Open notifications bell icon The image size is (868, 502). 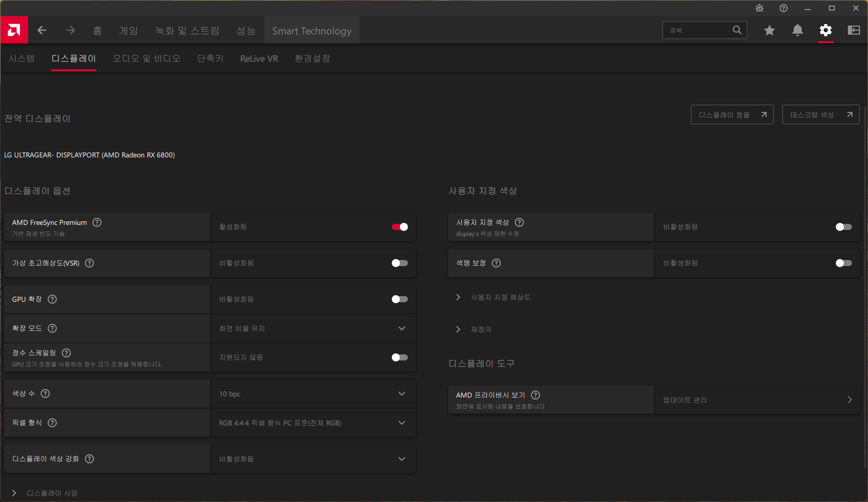(x=797, y=31)
